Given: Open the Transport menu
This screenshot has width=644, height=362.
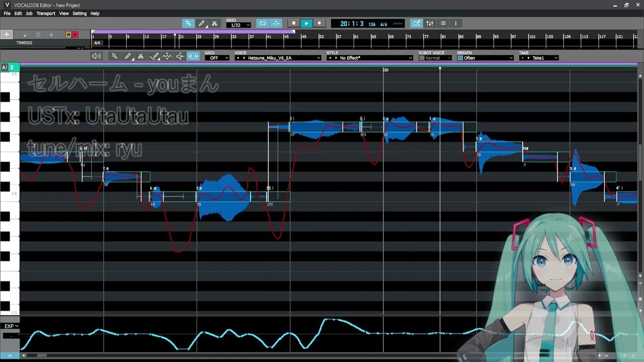Looking at the screenshot, I should (46, 14).
